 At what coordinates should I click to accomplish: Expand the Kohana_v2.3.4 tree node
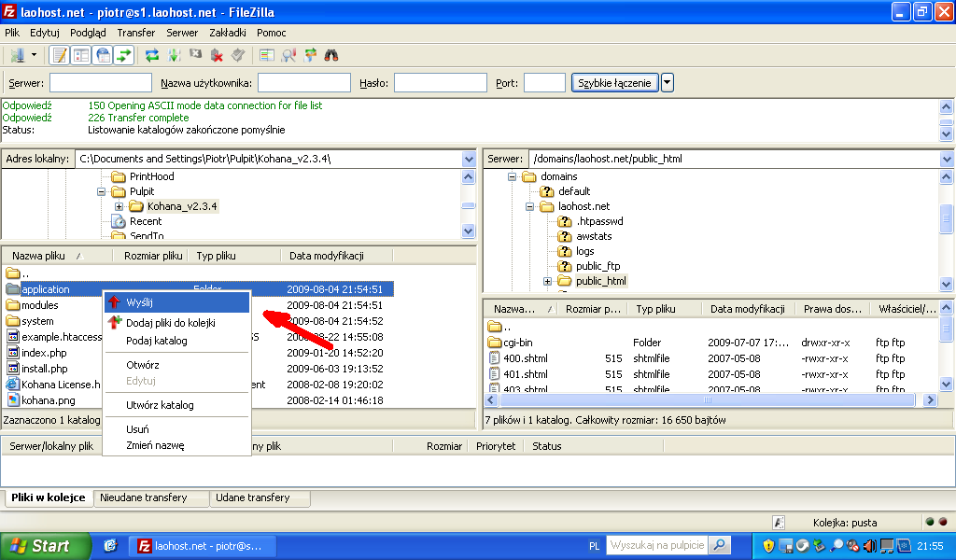click(x=119, y=206)
